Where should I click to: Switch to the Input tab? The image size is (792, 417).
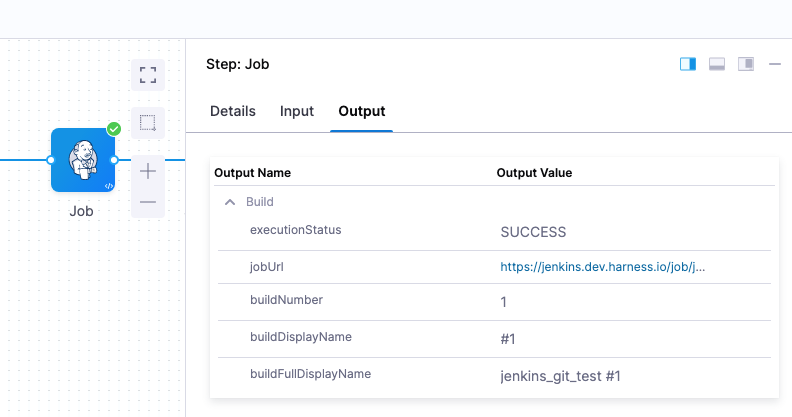click(297, 111)
